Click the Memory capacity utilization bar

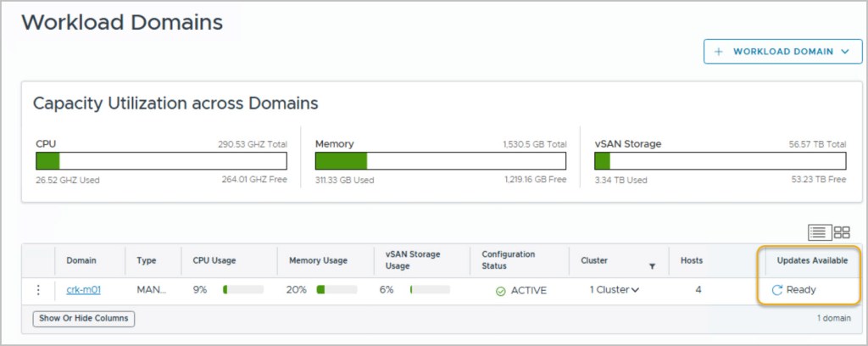441,161
